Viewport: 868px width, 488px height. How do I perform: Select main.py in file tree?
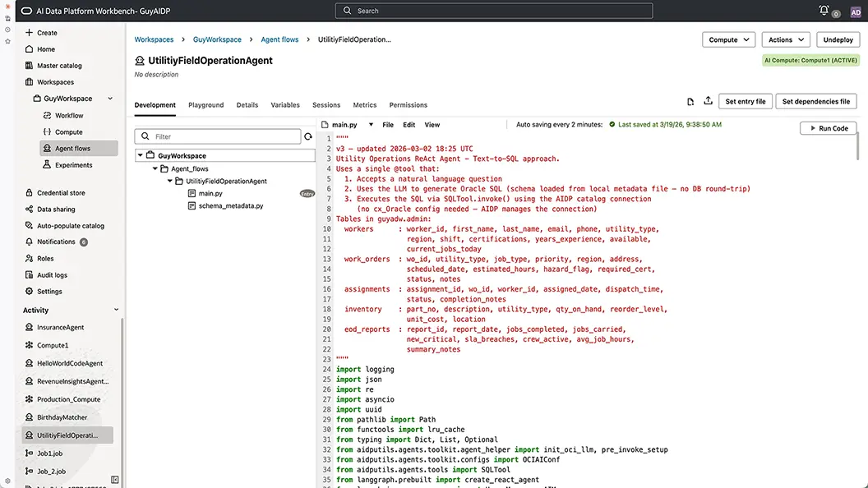(210, 193)
